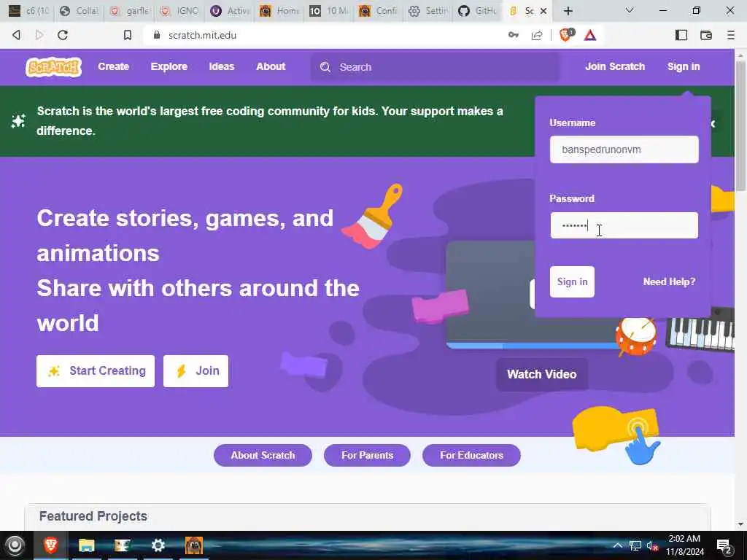Switch to the 10 Mi tab
Viewport: 747px width, 560px height.
(329, 10)
